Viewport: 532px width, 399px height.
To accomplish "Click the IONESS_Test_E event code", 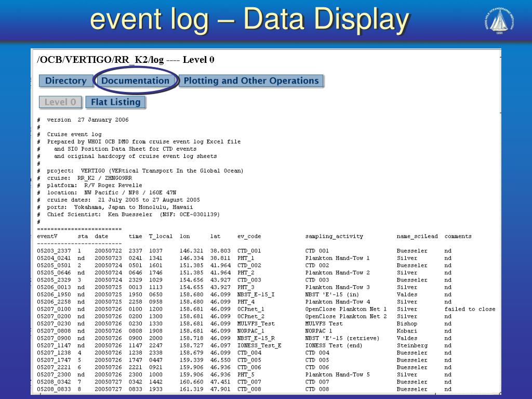I will click(x=260, y=345).
